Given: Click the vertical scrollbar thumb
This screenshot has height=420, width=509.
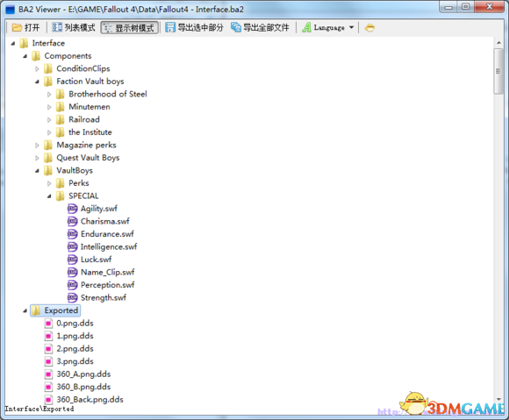Looking at the screenshot, I should (x=498, y=71).
